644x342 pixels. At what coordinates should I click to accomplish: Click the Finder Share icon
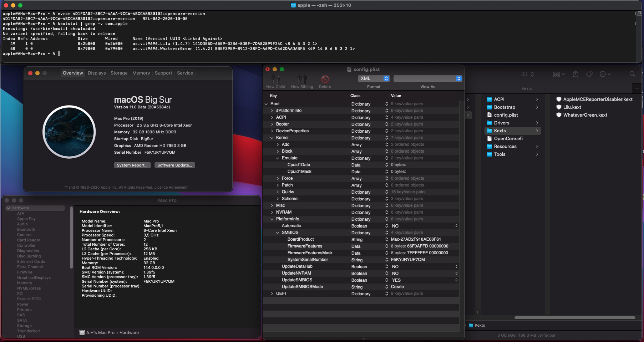[575, 74]
